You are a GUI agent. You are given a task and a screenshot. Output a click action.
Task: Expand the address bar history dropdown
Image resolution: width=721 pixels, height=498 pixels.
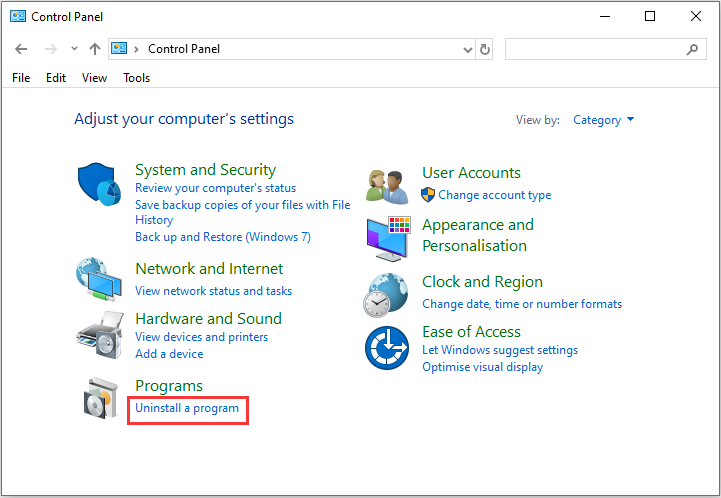[x=468, y=49]
